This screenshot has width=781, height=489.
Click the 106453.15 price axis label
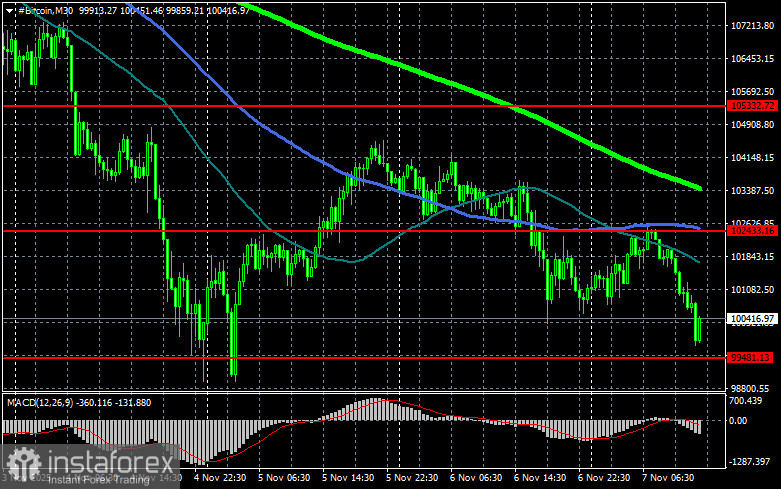(x=752, y=59)
